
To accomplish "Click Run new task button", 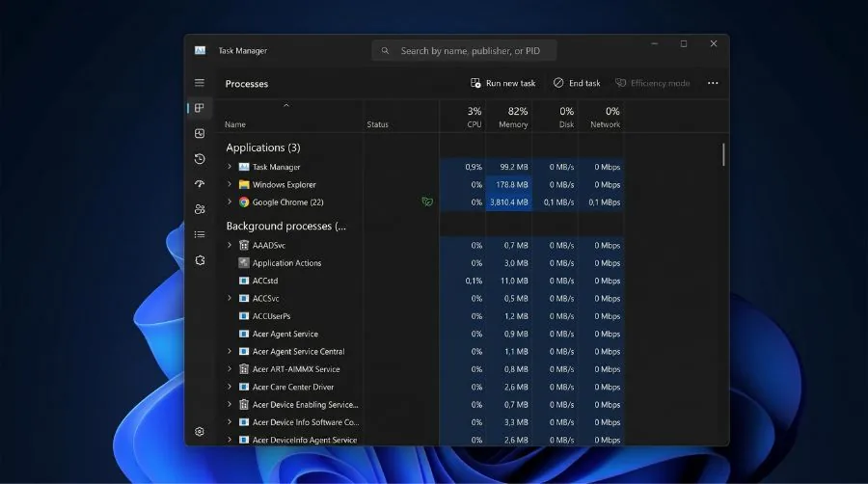I will pyautogui.click(x=502, y=83).
